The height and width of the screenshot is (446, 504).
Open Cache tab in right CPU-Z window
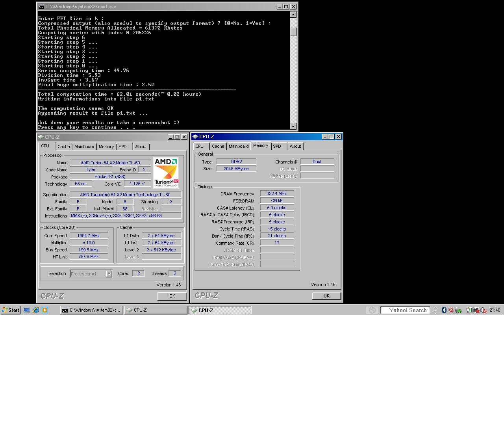pyautogui.click(x=218, y=146)
